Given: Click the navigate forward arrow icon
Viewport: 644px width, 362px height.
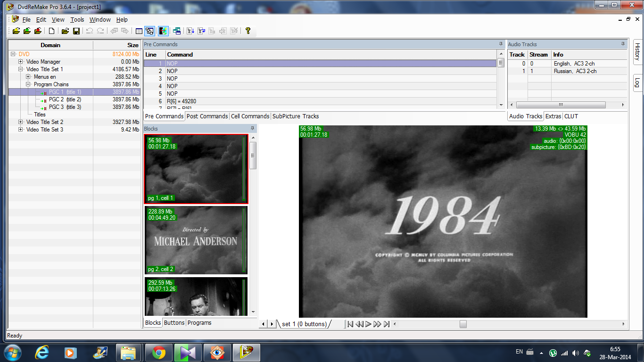Looking at the screenshot, I should (125, 31).
